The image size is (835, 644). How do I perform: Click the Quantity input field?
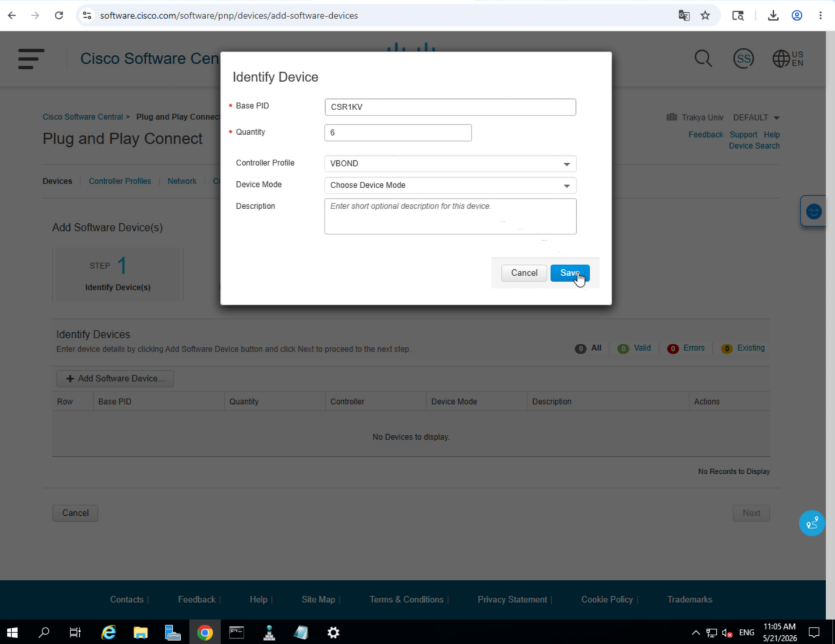(x=398, y=133)
